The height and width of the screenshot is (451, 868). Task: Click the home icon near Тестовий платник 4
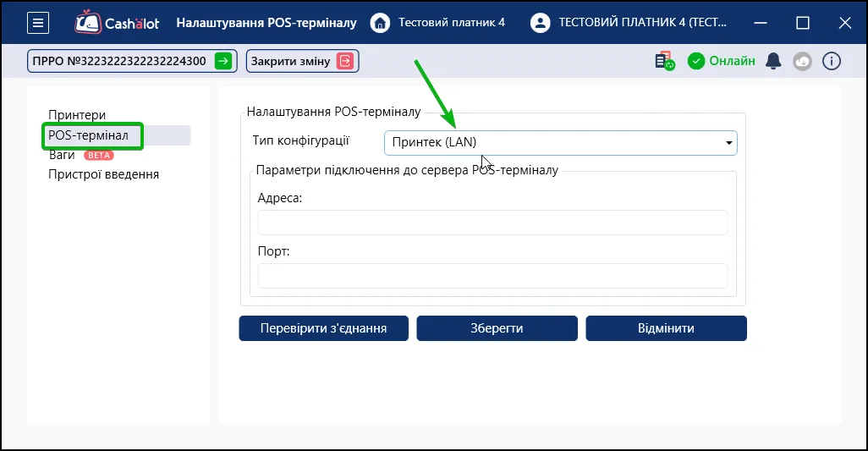tap(380, 23)
